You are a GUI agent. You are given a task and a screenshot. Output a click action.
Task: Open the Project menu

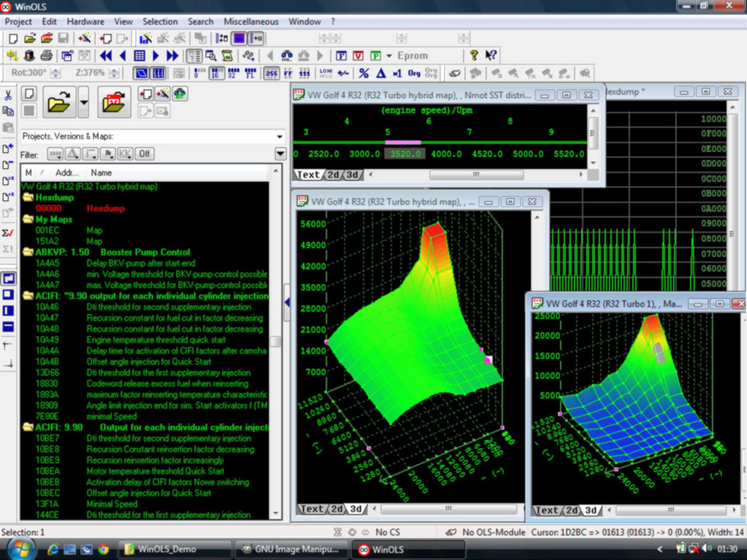(x=18, y=21)
